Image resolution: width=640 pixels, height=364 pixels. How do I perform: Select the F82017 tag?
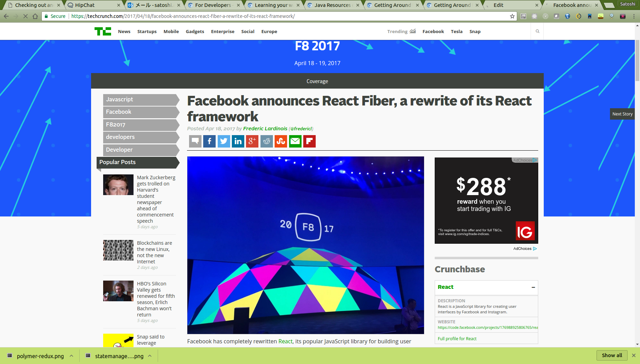[141, 124]
